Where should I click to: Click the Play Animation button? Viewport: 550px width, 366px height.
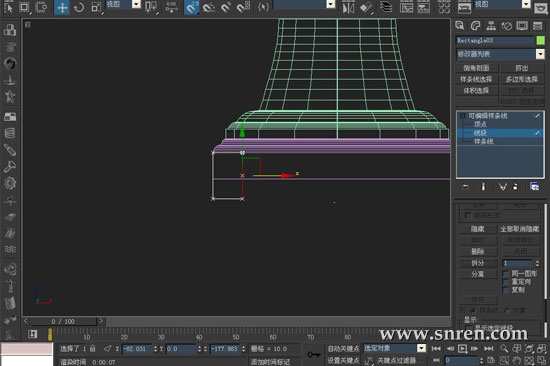coord(462,348)
